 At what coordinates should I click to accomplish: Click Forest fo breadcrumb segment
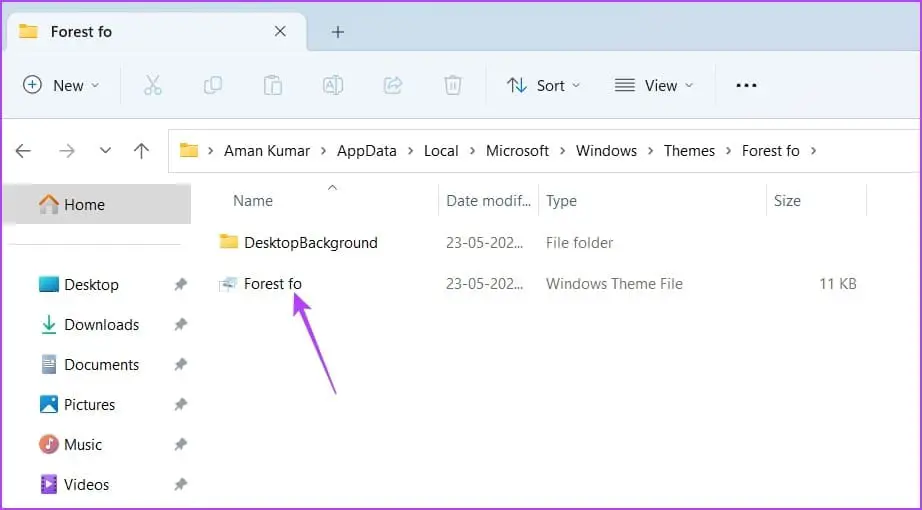click(770, 151)
